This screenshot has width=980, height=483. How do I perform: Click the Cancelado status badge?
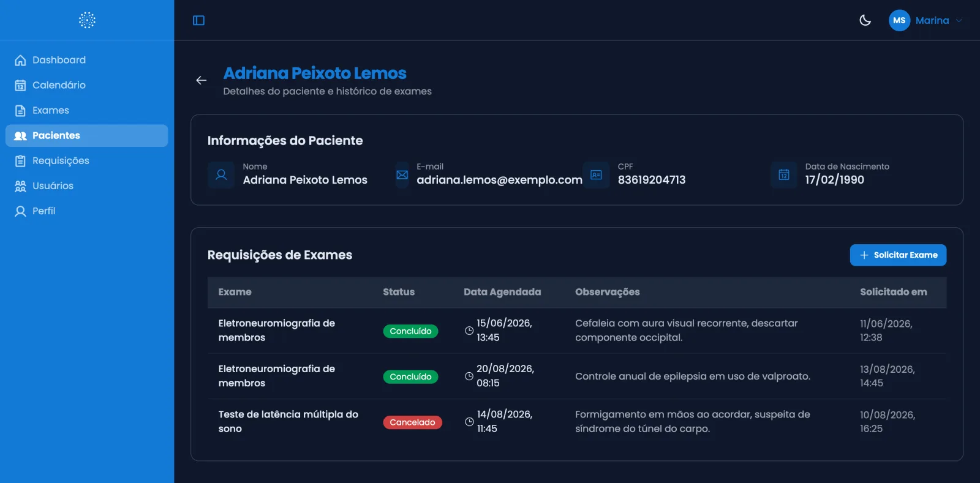point(412,422)
